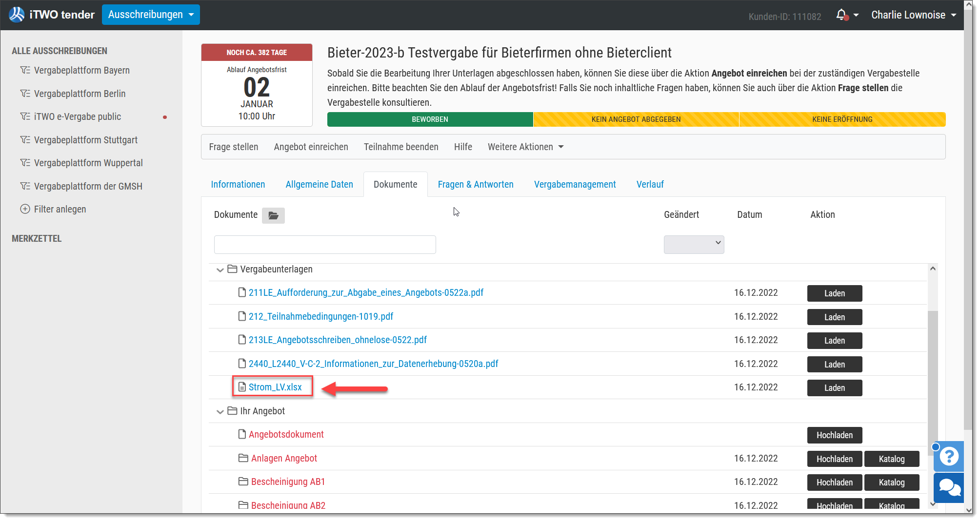Screen dimensions: 980x521
Task: Click Teilnahme beenden action
Action: click(401, 147)
